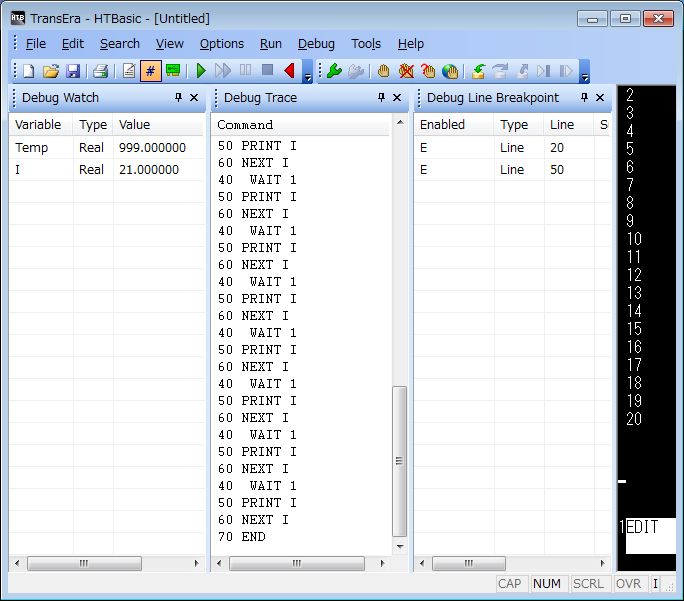Click the pause icon in toolbar

pyautogui.click(x=246, y=70)
